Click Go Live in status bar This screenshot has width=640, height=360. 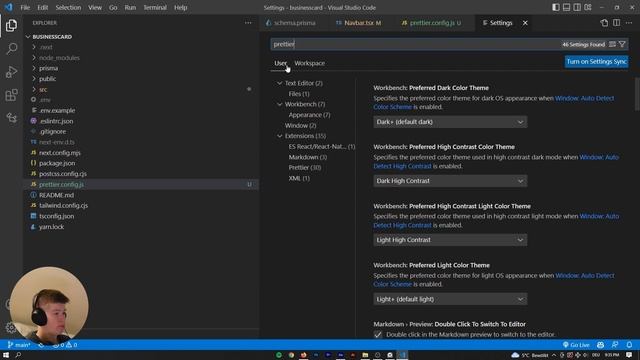pyautogui.click(x=576, y=345)
